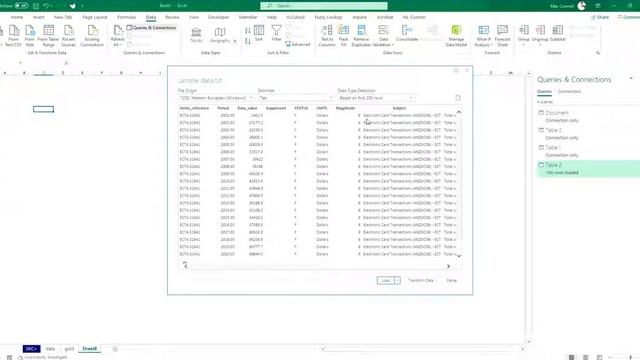
Task: Click the preview horizontal scroll-right arrow
Action: 448,266
